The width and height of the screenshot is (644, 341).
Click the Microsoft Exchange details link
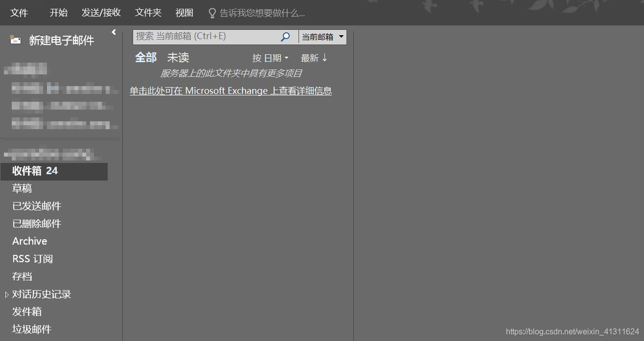(231, 91)
